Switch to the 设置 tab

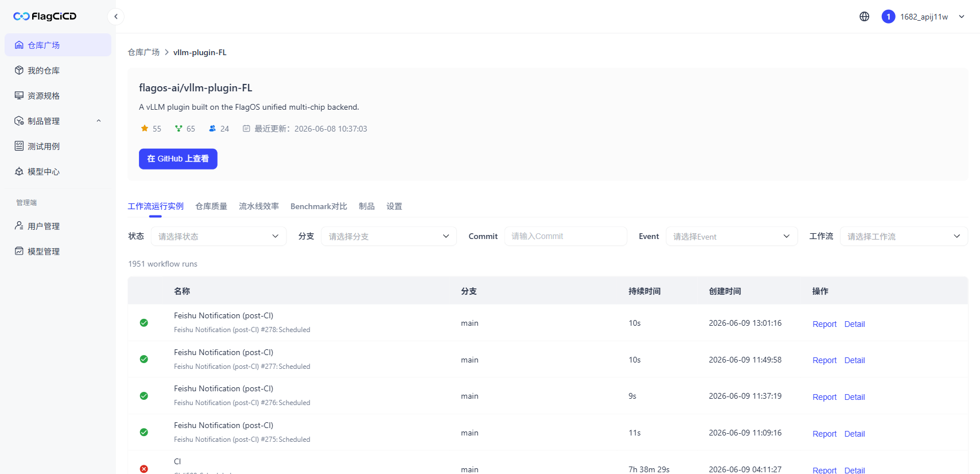pos(394,206)
